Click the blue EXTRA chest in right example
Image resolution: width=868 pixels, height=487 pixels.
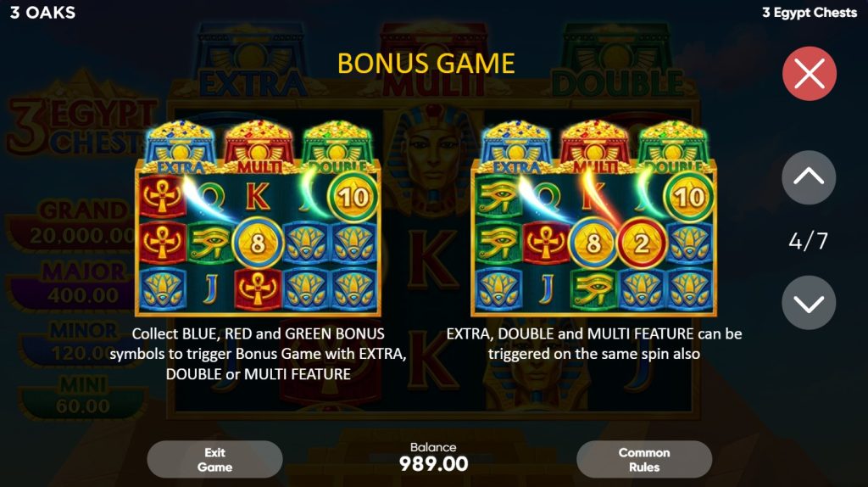[x=516, y=147]
